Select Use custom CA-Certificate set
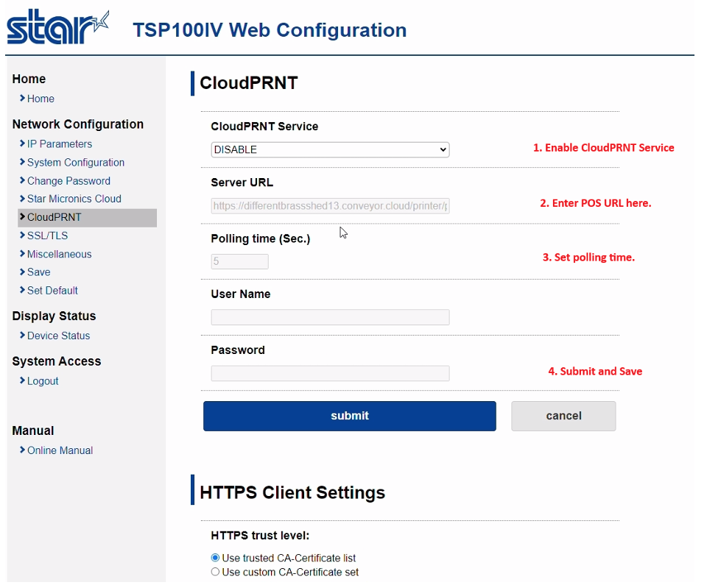 pyautogui.click(x=215, y=572)
